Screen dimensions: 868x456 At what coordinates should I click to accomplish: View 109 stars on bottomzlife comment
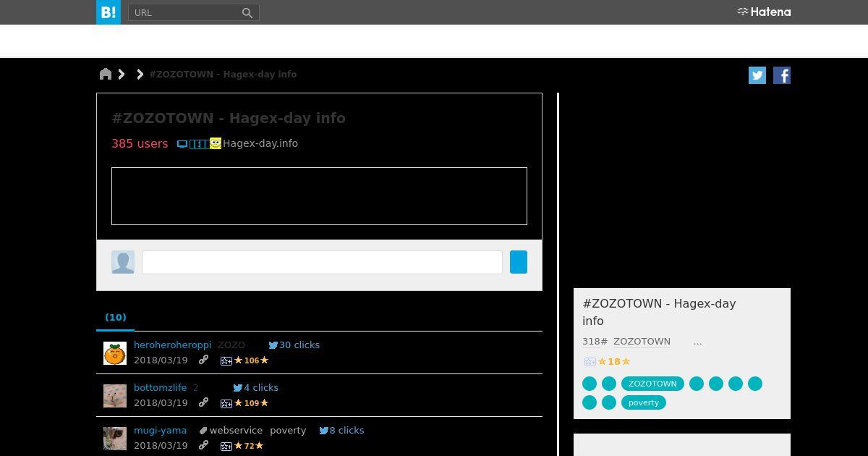click(251, 403)
